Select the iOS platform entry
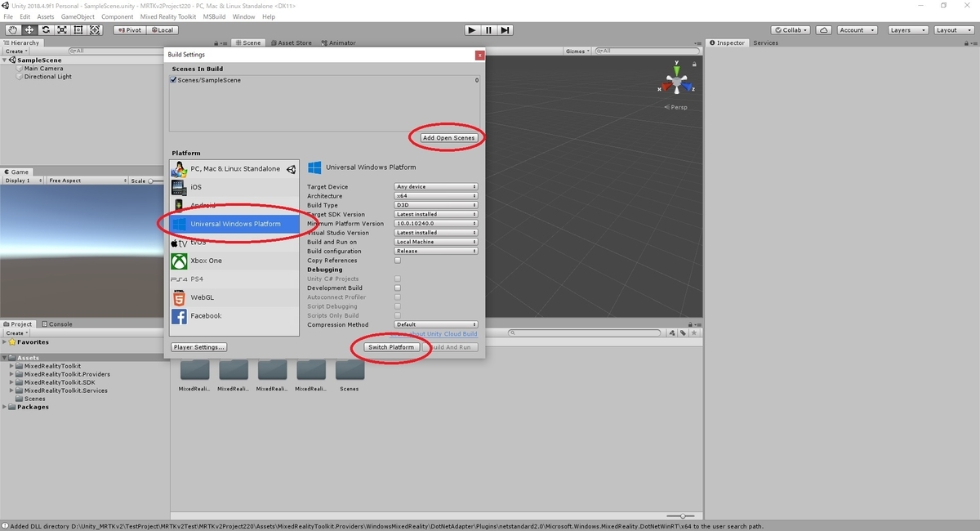This screenshot has width=980, height=531. point(234,187)
